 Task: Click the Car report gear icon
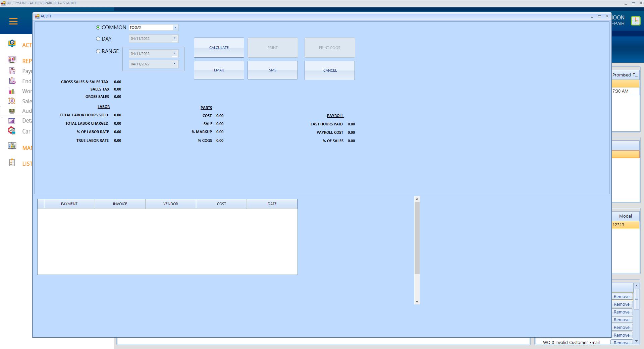(x=12, y=131)
